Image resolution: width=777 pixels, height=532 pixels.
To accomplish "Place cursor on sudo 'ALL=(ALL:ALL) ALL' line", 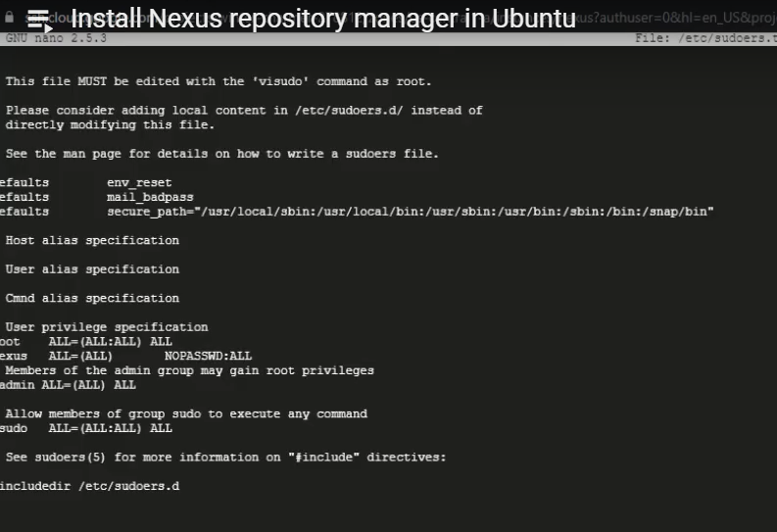I will click(x=86, y=428).
